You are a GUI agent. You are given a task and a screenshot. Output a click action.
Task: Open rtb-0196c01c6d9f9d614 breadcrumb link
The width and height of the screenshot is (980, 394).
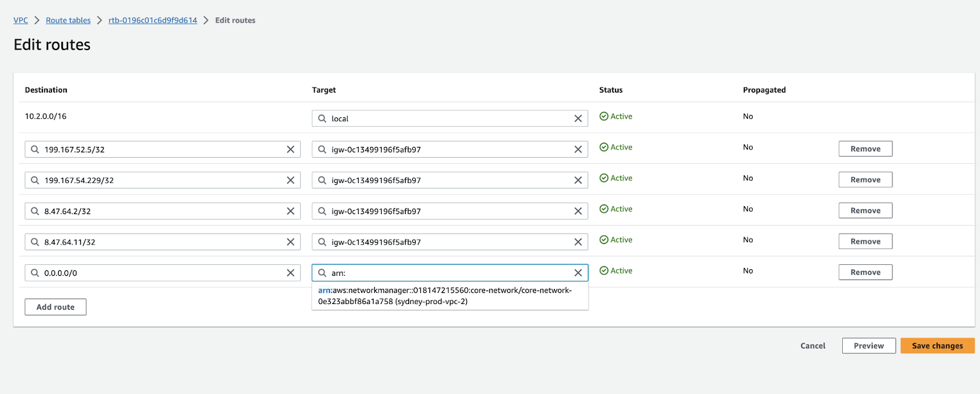pos(153,20)
